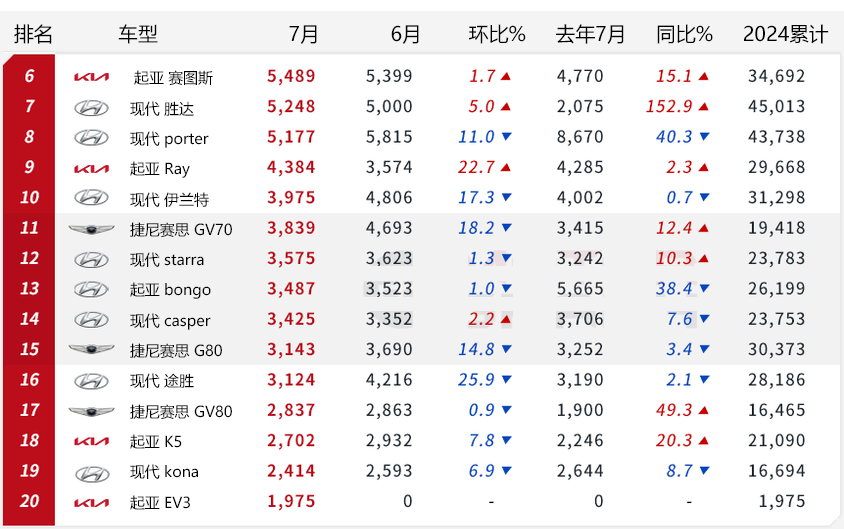Click the blue down arrow beside 25.9
Viewport: 844px width, 529px height.
[x=506, y=380]
